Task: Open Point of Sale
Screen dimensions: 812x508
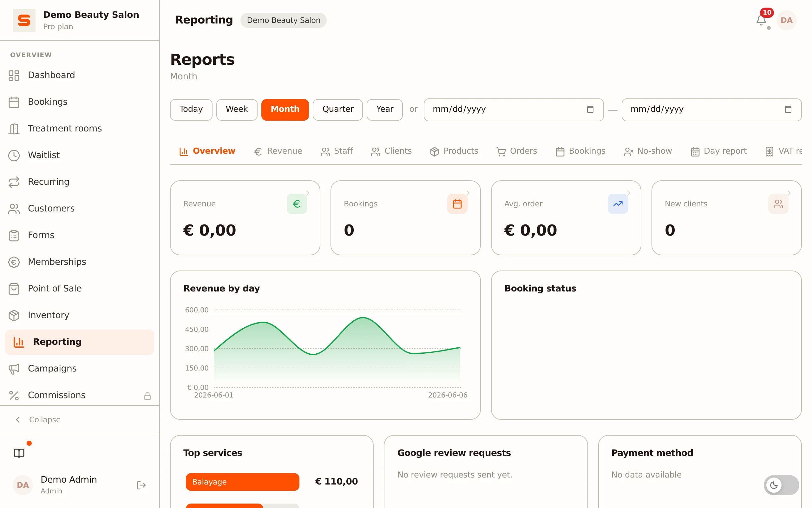Action: pos(80,288)
